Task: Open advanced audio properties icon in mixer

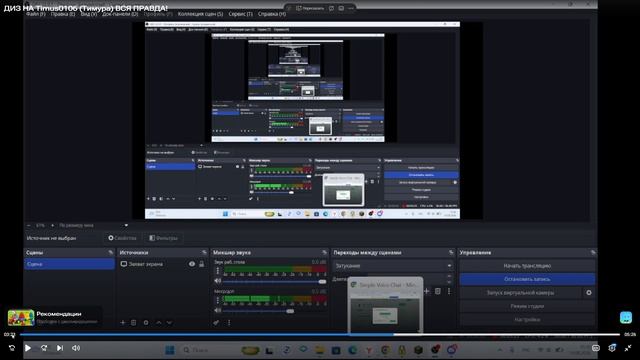Action: pos(216,322)
